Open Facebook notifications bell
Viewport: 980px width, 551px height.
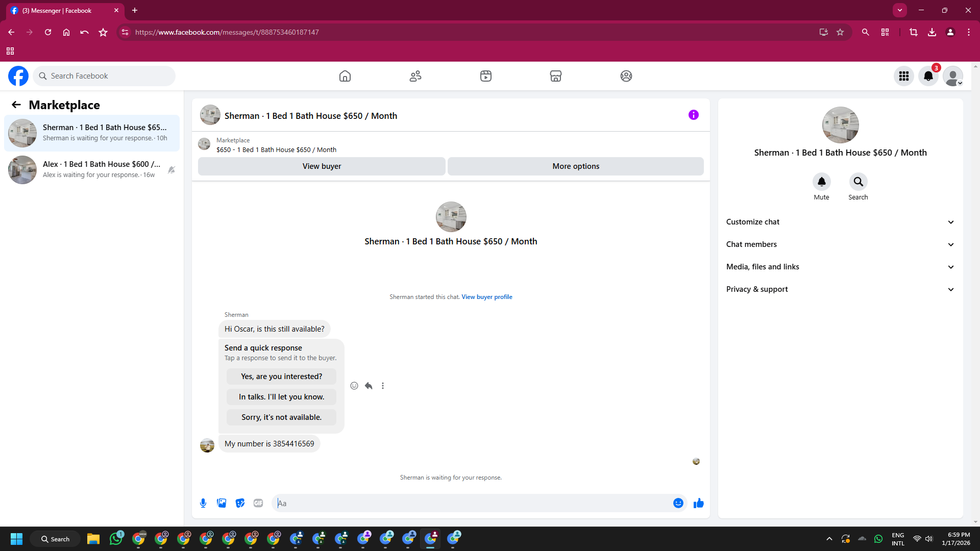click(928, 76)
